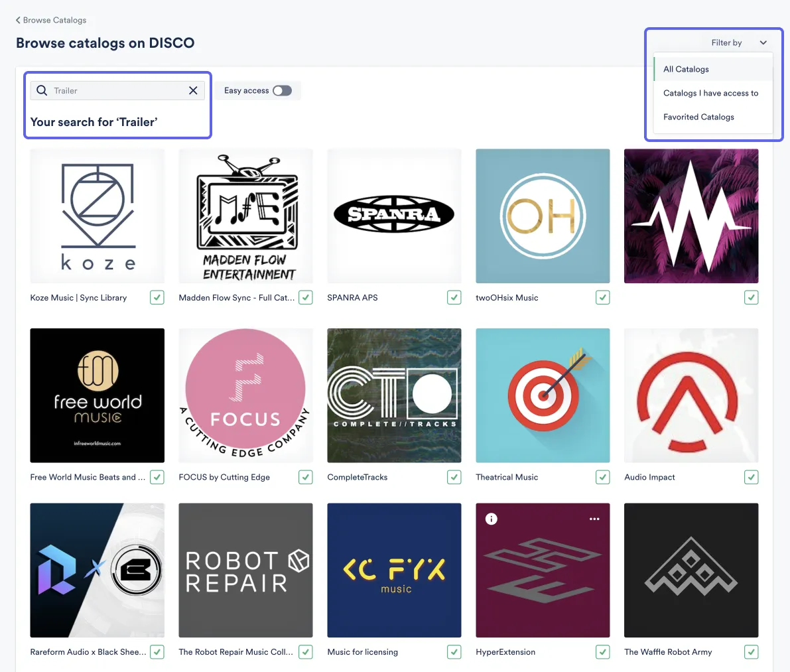This screenshot has width=790, height=672.
Task: Open HyperExtension three-dot options menu
Action: pyautogui.click(x=594, y=519)
